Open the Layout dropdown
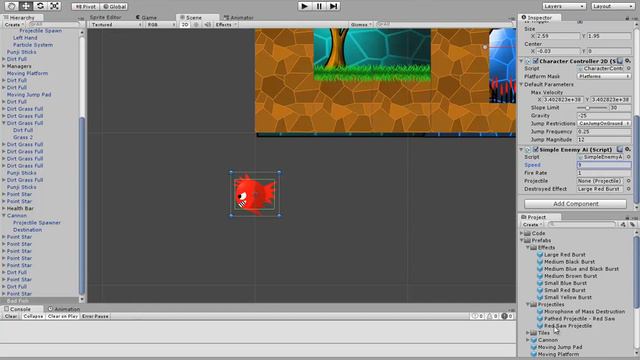640x360 pixels. click(x=613, y=6)
